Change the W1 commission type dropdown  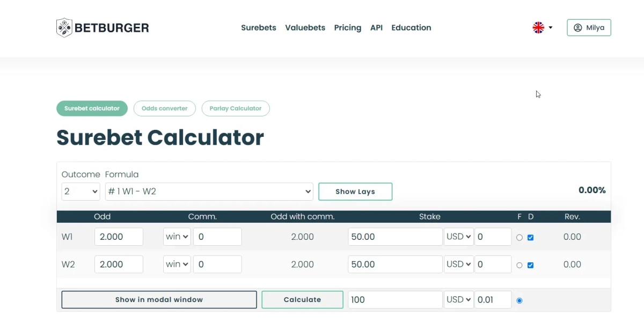pyautogui.click(x=177, y=237)
